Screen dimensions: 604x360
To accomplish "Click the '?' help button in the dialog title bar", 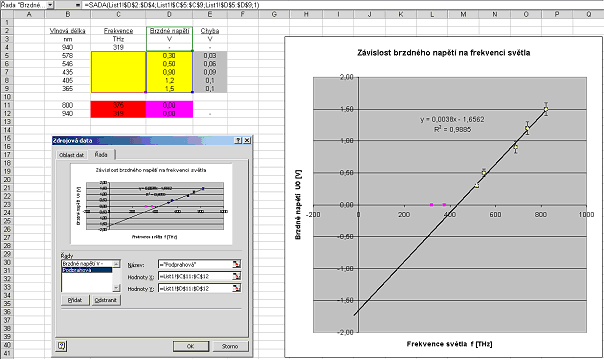I will [238, 141].
